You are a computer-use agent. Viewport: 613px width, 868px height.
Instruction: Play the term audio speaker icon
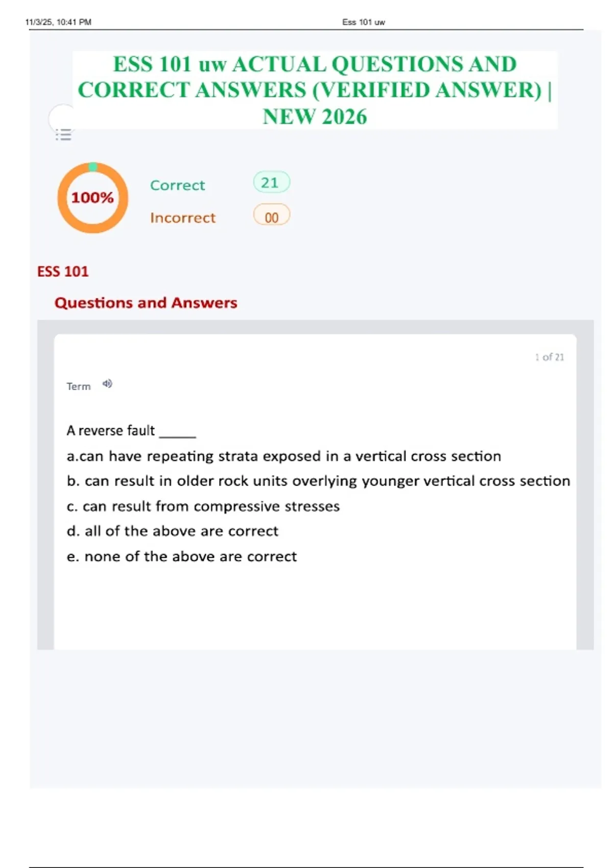point(107,384)
